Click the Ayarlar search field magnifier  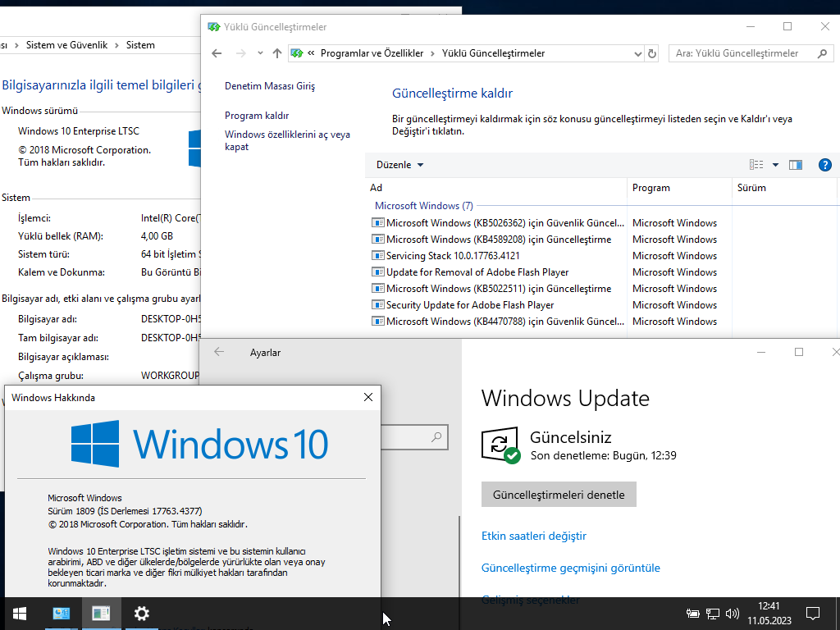[x=436, y=437]
